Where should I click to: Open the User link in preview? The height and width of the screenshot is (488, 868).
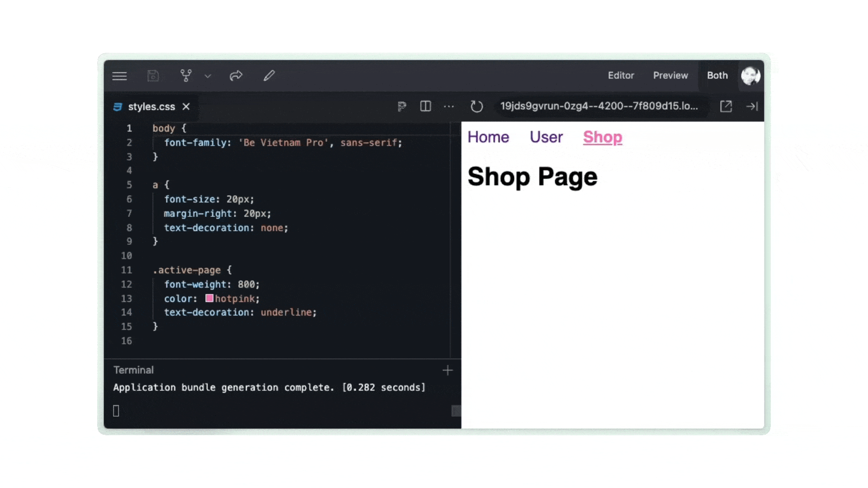(546, 137)
